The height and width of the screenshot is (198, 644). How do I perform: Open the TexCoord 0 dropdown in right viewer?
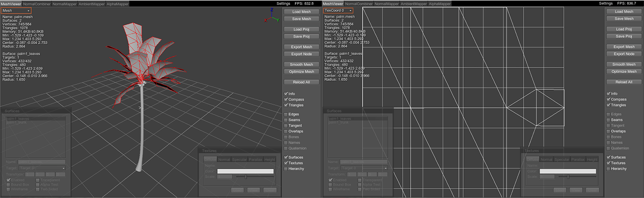pyautogui.click(x=338, y=10)
